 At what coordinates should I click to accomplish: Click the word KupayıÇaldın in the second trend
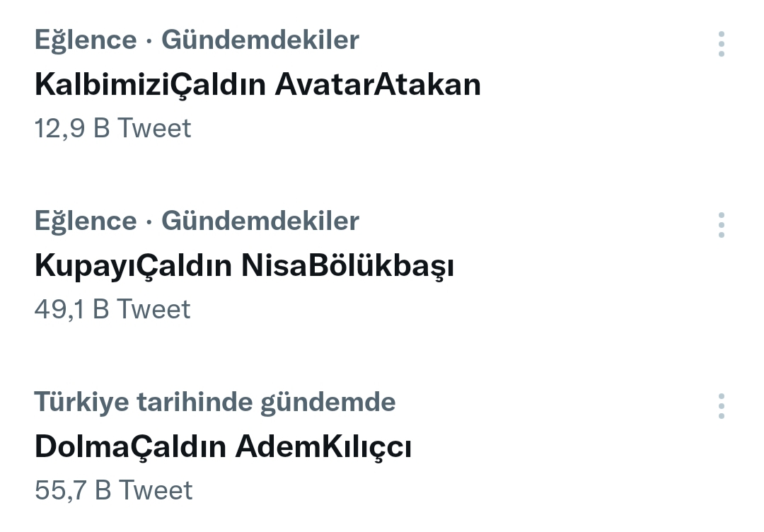coord(133,266)
